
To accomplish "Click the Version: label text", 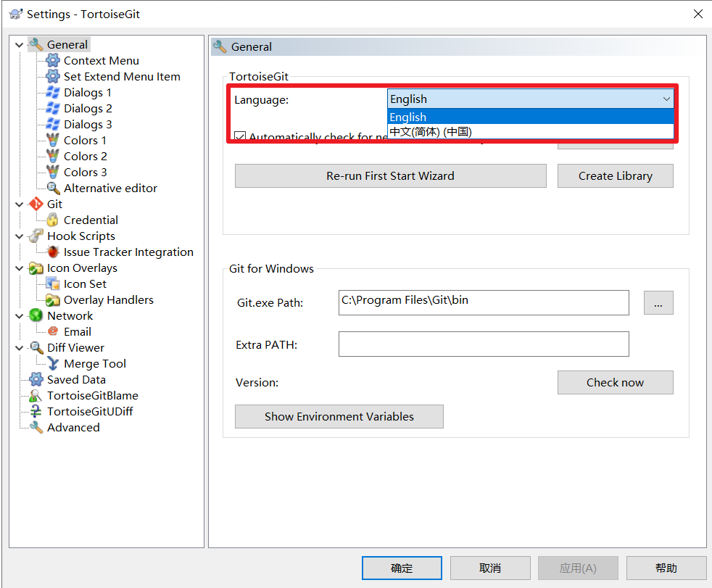I will click(257, 382).
